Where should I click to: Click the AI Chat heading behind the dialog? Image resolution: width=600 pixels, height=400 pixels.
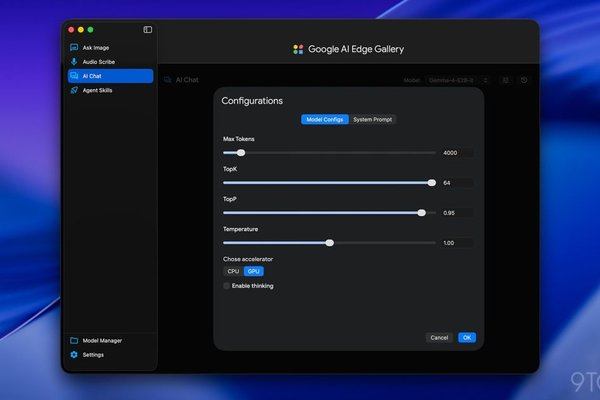[187, 80]
